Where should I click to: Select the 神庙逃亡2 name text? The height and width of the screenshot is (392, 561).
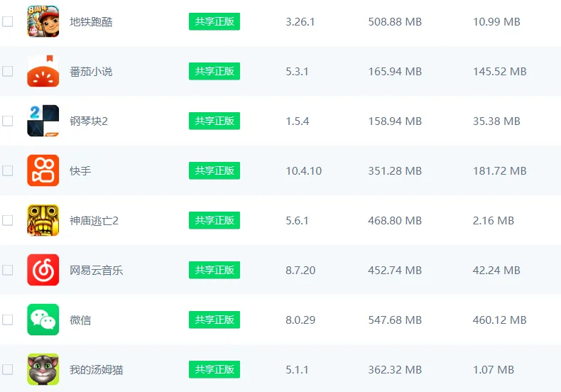pos(94,221)
